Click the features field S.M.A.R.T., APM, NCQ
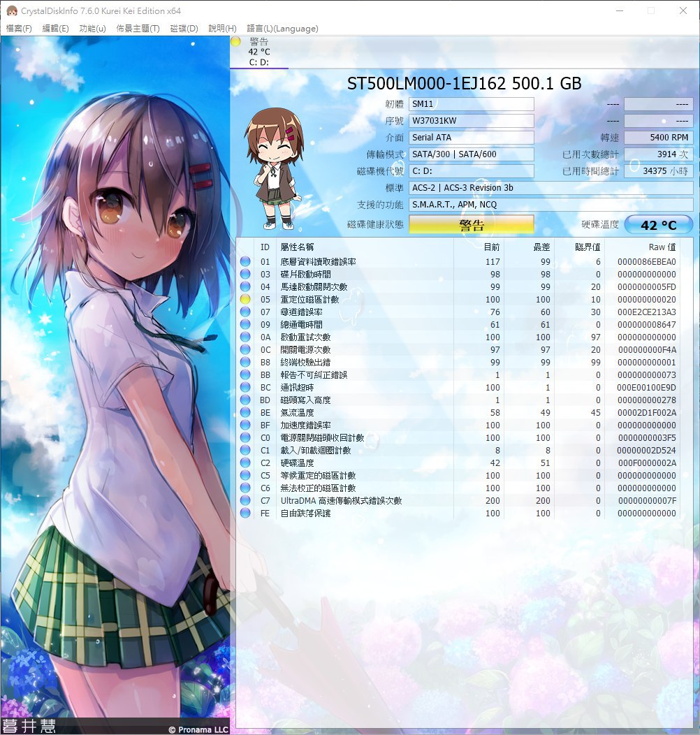Screen dimensions: 700x735 (551, 205)
